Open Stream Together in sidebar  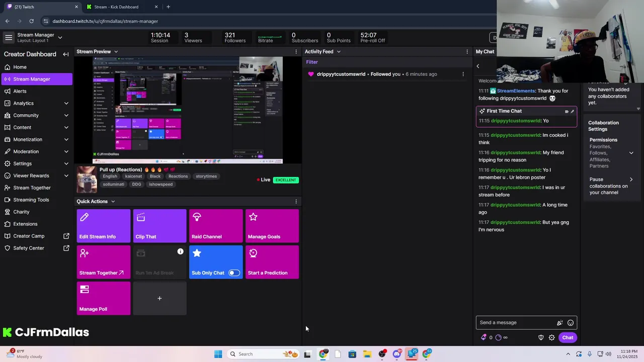click(36, 188)
